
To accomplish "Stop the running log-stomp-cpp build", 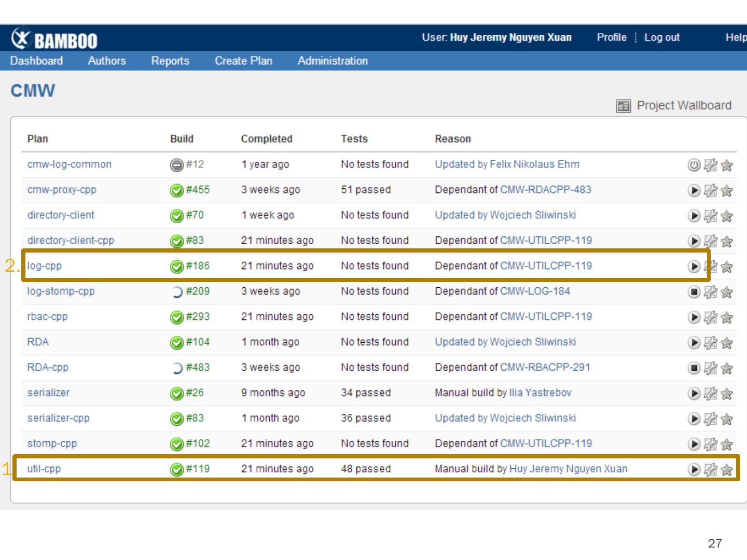I will [x=694, y=292].
